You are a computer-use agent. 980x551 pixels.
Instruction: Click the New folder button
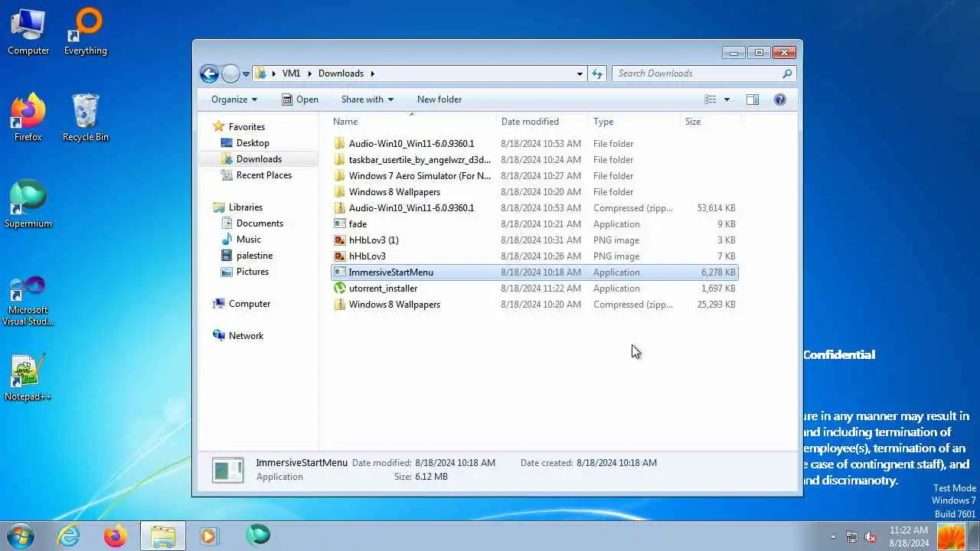tap(439, 99)
